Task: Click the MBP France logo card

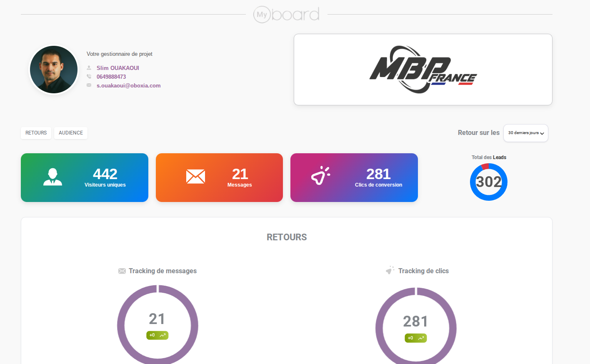Action: pos(423,70)
